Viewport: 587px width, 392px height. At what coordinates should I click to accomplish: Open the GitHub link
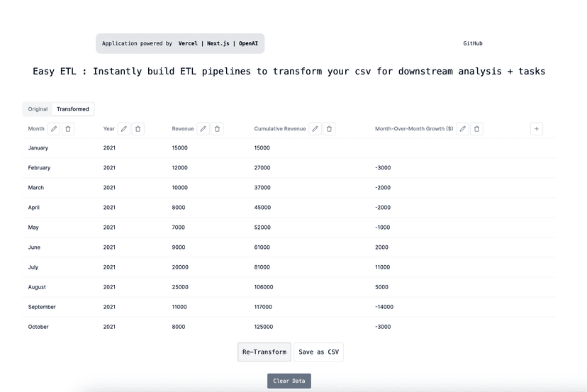(x=473, y=43)
